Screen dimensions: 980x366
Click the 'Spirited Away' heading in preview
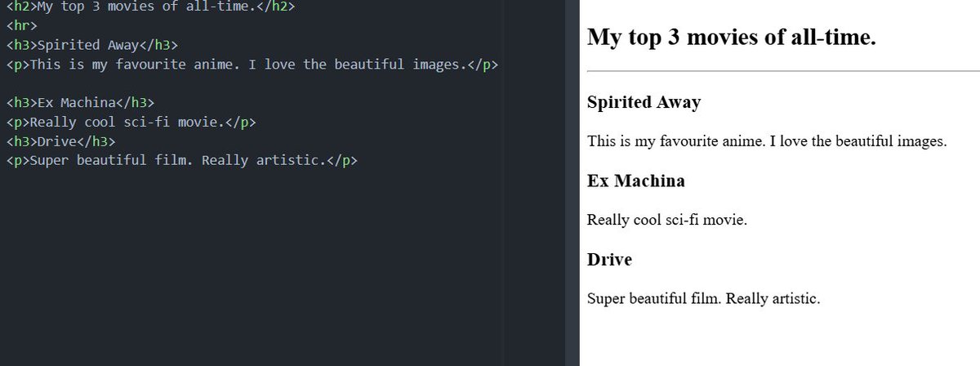coord(644,102)
